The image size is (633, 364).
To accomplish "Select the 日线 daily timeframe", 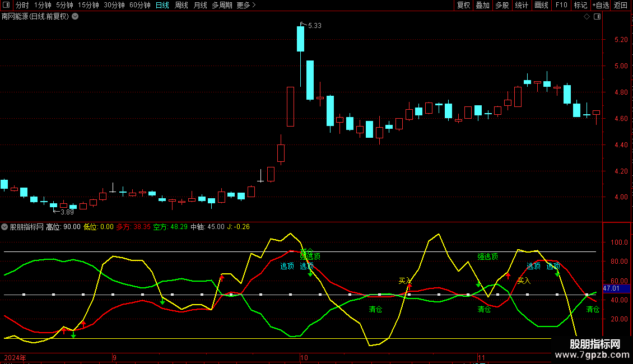I will point(162,5).
